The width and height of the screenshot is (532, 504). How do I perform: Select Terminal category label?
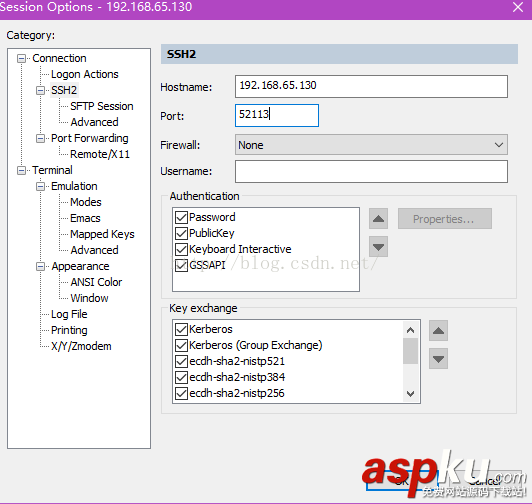coord(52,170)
